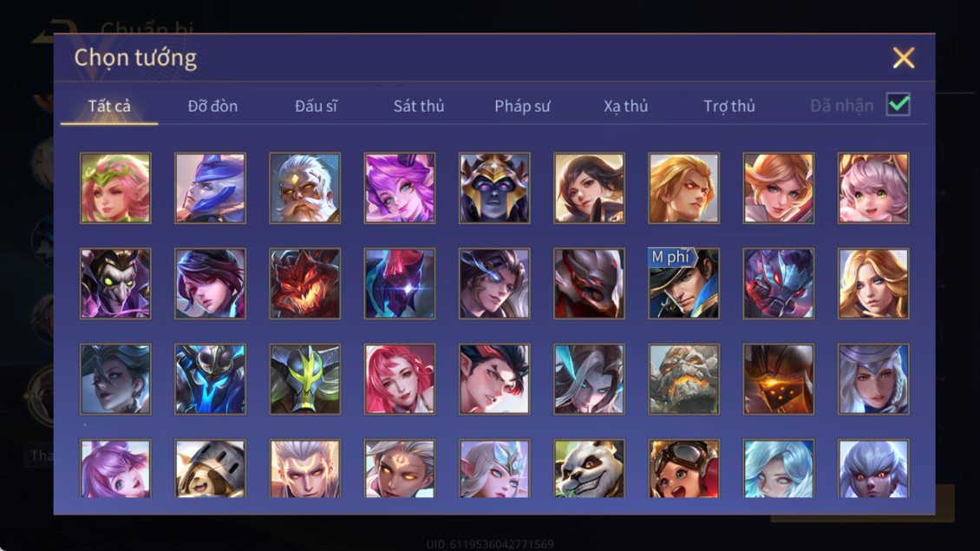Filter heroes by Pháp sư
Viewport: 980px width, 551px height.
522,107
